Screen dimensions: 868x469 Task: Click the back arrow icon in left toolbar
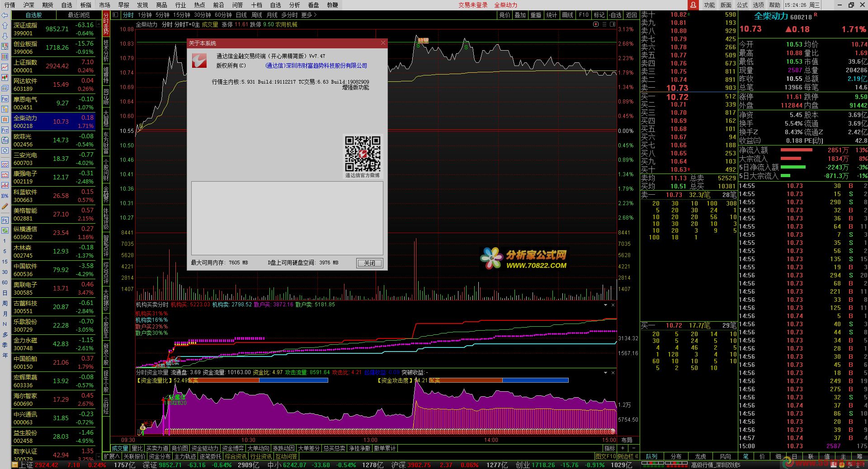click(5, 15)
